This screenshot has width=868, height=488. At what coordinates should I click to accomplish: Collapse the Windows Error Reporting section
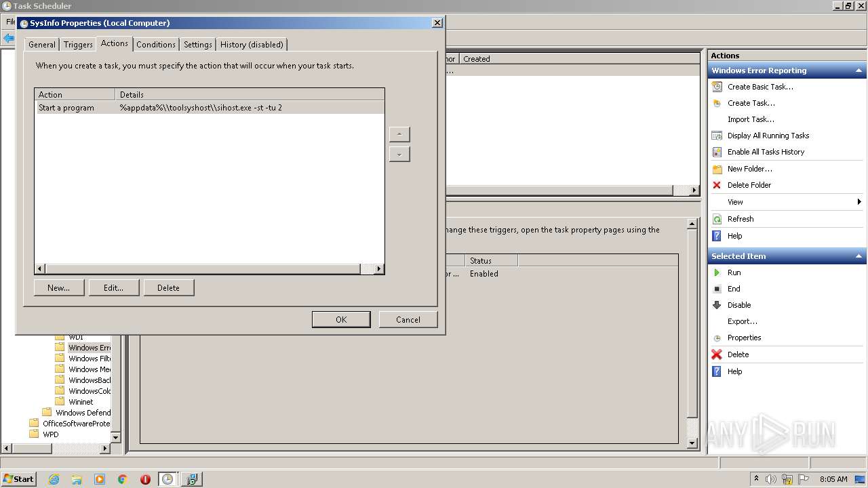pos(859,70)
